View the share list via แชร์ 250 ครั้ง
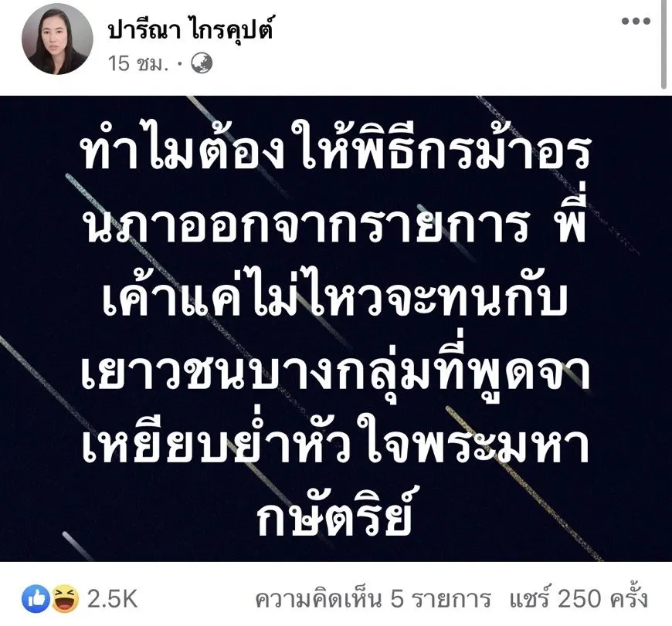This screenshot has width=672, height=626. tap(579, 597)
